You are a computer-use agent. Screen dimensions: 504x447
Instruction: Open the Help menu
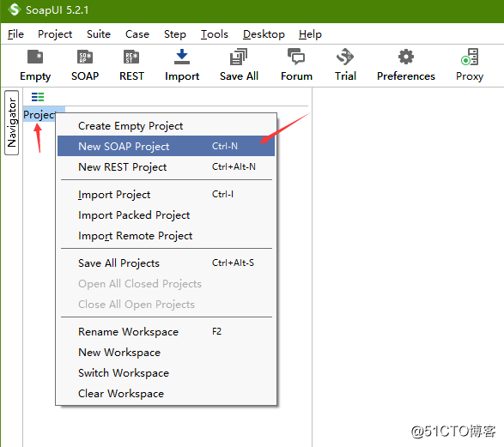[x=310, y=34]
